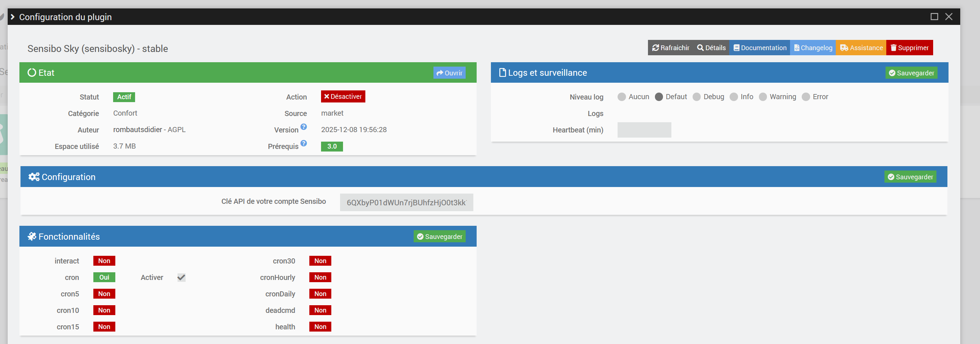Select the Debug log level

(697, 97)
